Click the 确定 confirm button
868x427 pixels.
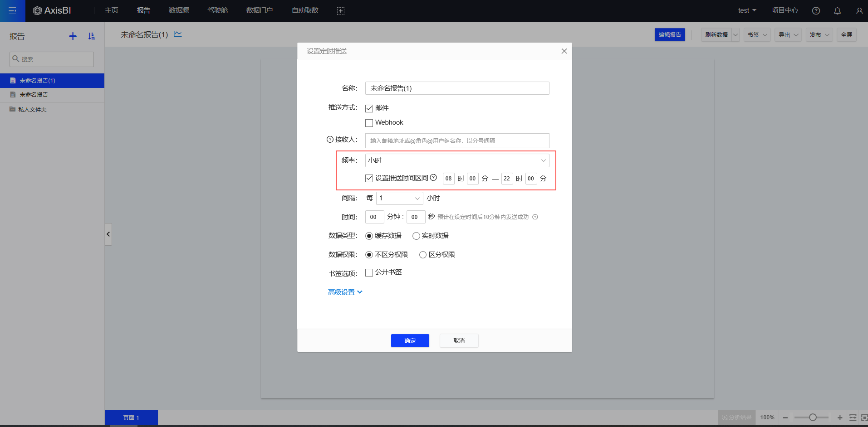coord(410,340)
